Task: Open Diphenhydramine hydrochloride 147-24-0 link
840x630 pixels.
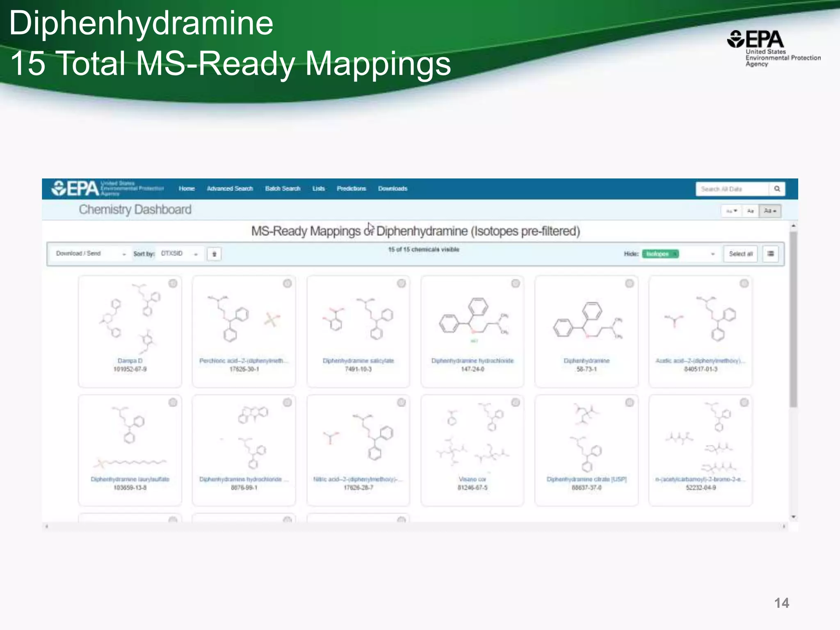Action: pyautogui.click(x=472, y=361)
